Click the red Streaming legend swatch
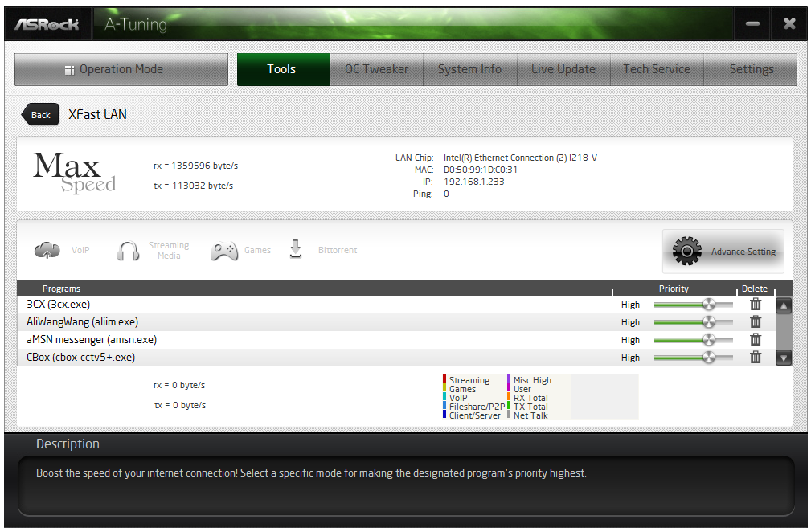This screenshot has height=532, width=811. [x=444, y=379]
